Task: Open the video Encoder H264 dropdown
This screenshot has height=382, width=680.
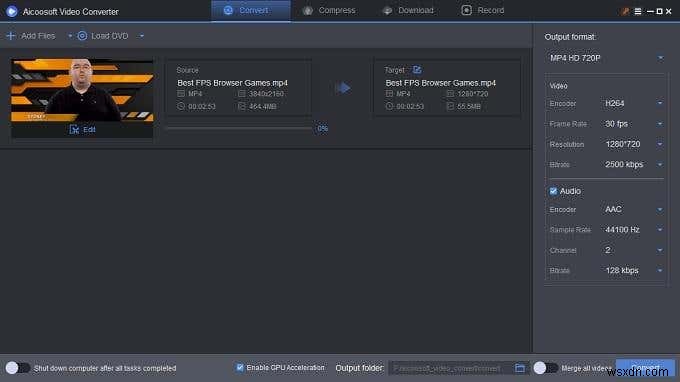Action: coord(633,104)
